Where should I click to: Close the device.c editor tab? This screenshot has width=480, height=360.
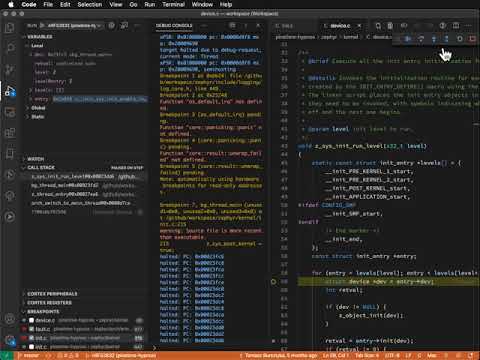pos(359,26)
